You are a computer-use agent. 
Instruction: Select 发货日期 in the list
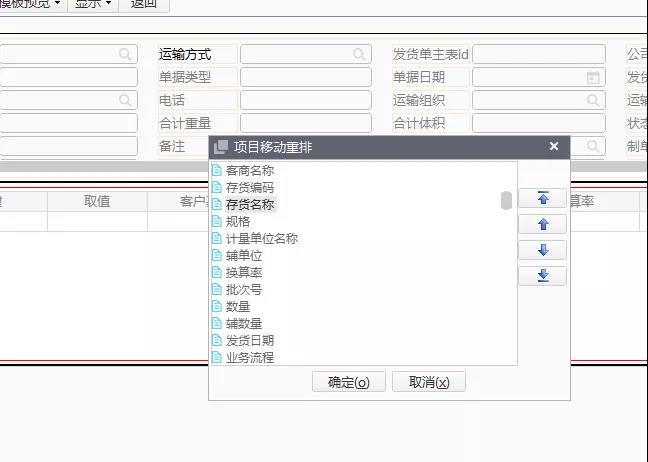pos(249,340)
